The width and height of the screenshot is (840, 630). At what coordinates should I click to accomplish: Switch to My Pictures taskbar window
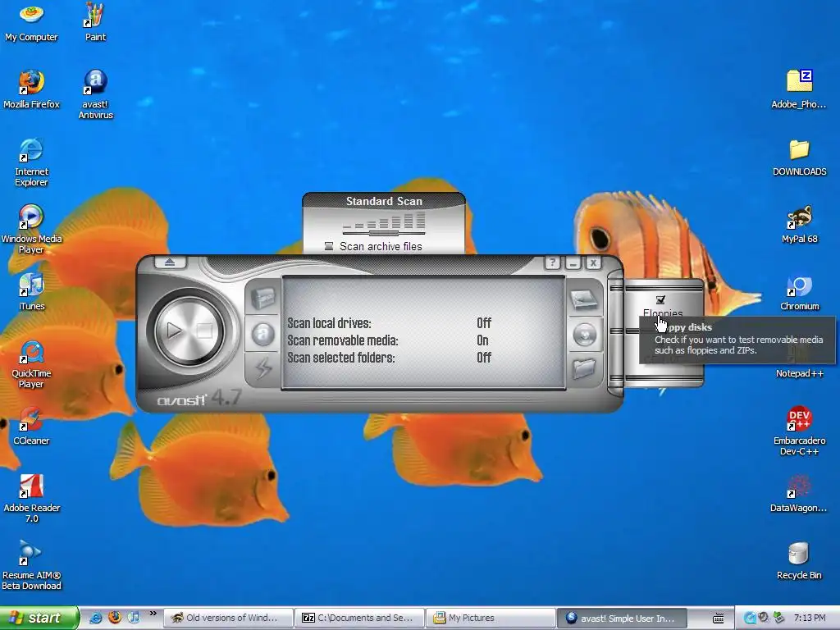click(x=491, y=618)
